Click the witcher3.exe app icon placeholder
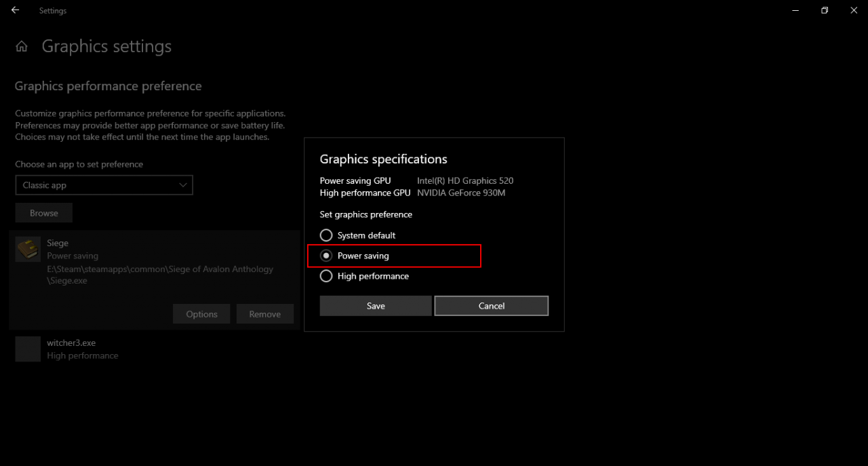The width and height of the screenshot is (868, 466). [28, 349]
